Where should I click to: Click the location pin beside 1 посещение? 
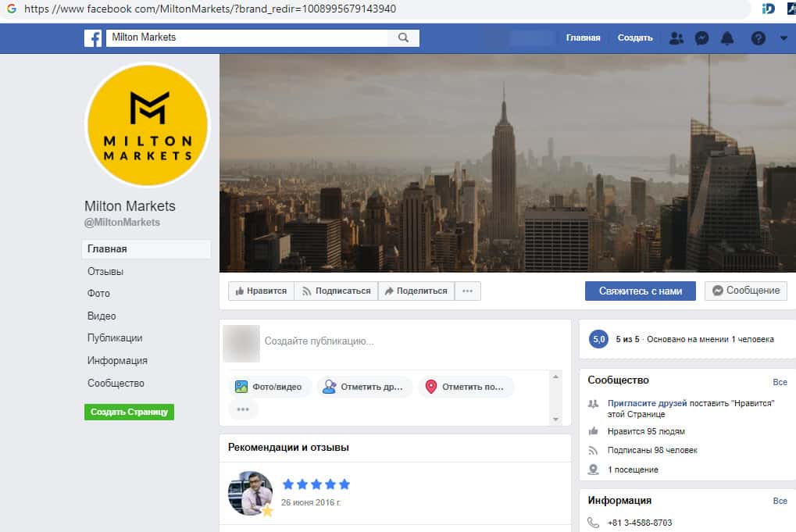point(593,470)
